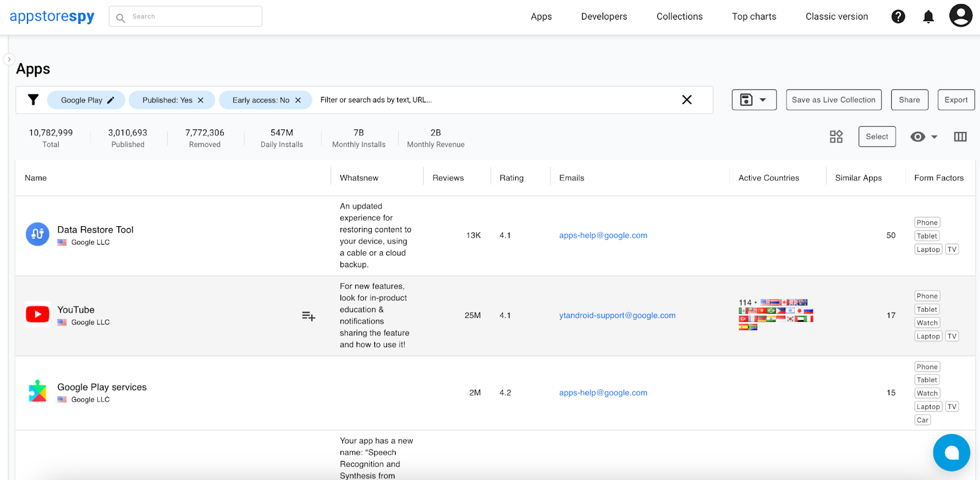This screenshot has width=980, height=480.
Task: Expand the save options dropdown arrow
Action: 763,100
